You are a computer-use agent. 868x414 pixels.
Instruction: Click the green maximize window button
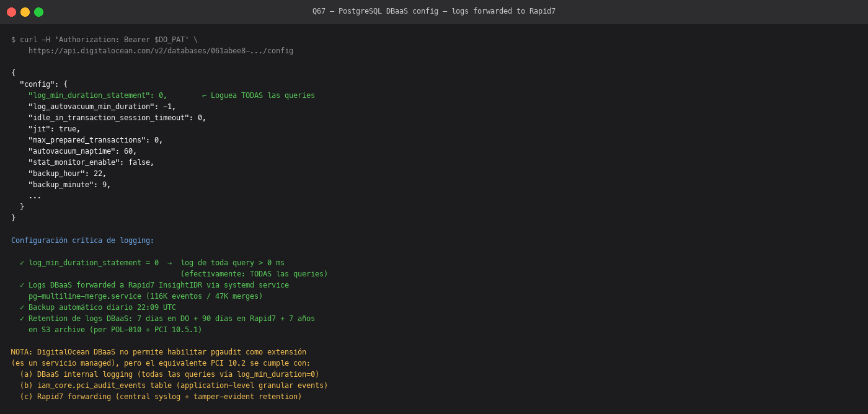click(38, 12)
